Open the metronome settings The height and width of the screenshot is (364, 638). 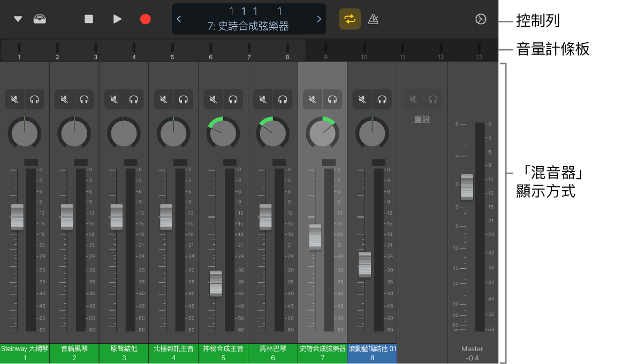[373, 19]
